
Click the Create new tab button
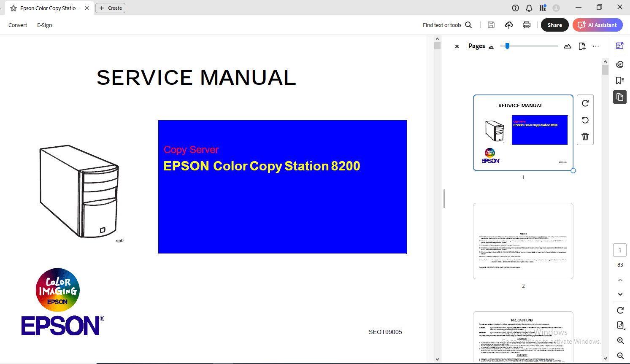pos(110,8)
